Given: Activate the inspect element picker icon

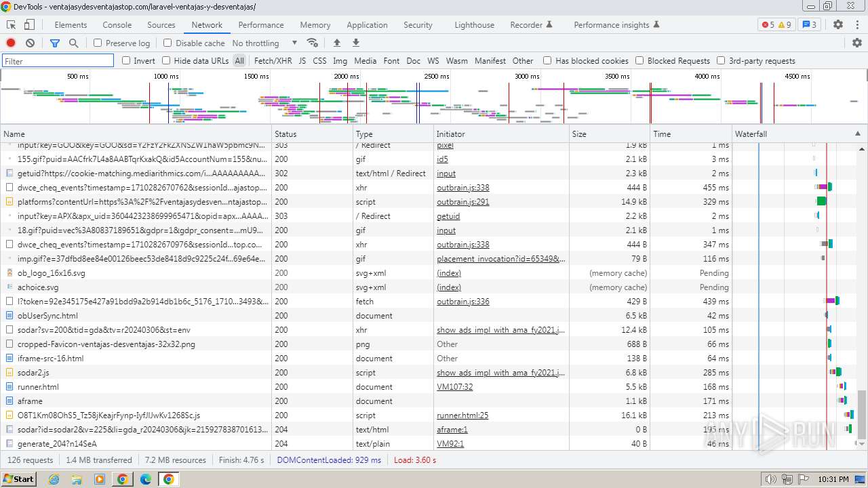Looking at the screenshot, I should click(x=12, y=25).
